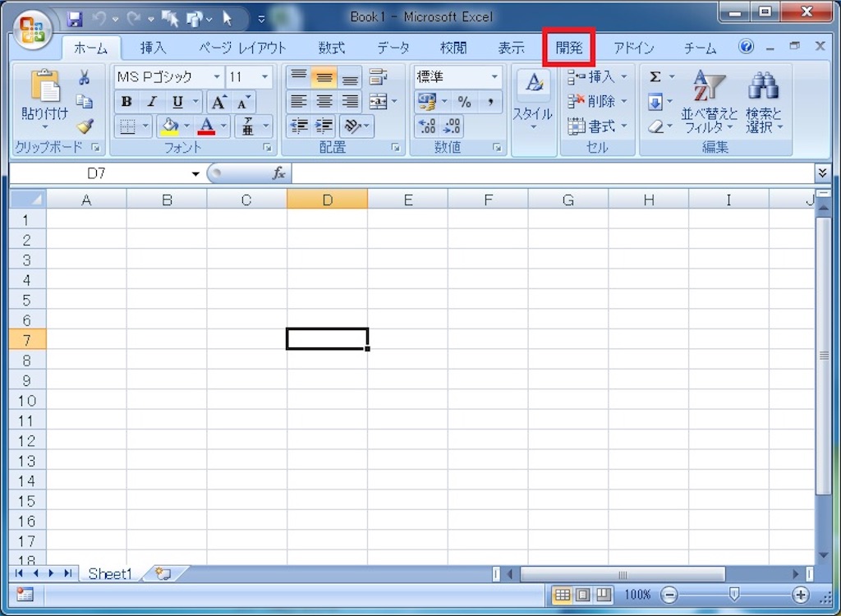Expand the formula bar
841x616 pixels.
click(822, 173)
